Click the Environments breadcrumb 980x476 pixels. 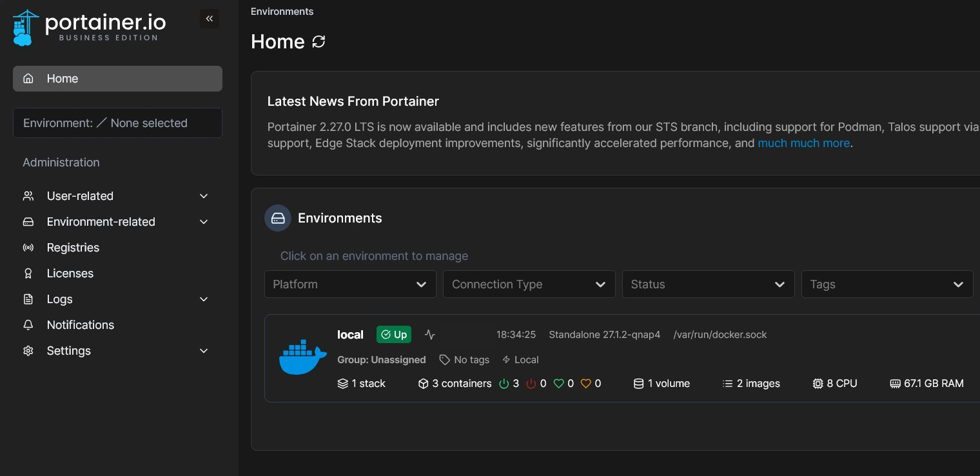[282, 12]
